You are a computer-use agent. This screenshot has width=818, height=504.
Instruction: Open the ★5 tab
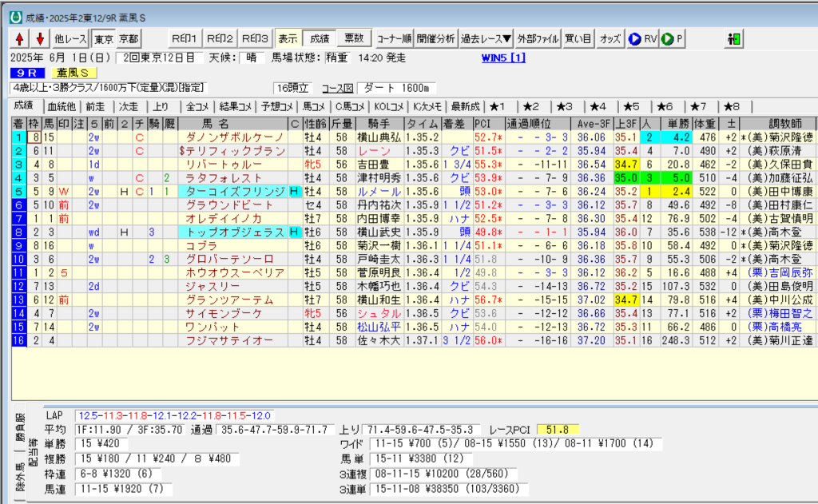(635, 106)
